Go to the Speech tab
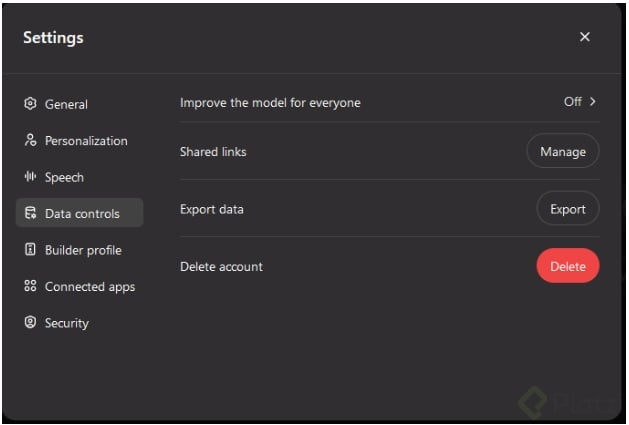Screen dimensions: 629x425 79,177
